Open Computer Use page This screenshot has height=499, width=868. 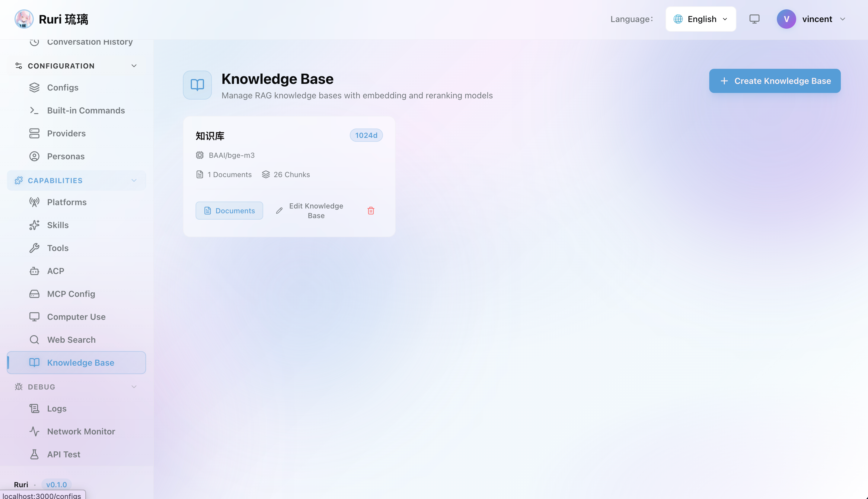click(76, 317)
